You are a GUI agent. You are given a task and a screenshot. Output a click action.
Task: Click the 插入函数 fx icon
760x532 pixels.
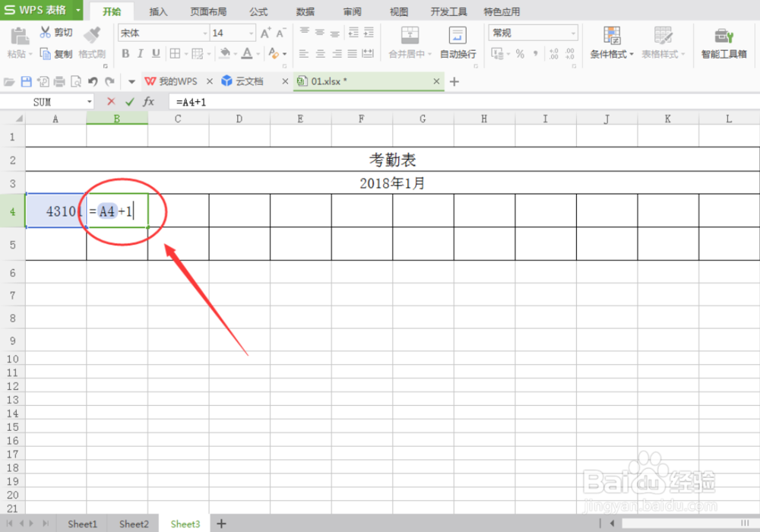(x=149, y=101)
